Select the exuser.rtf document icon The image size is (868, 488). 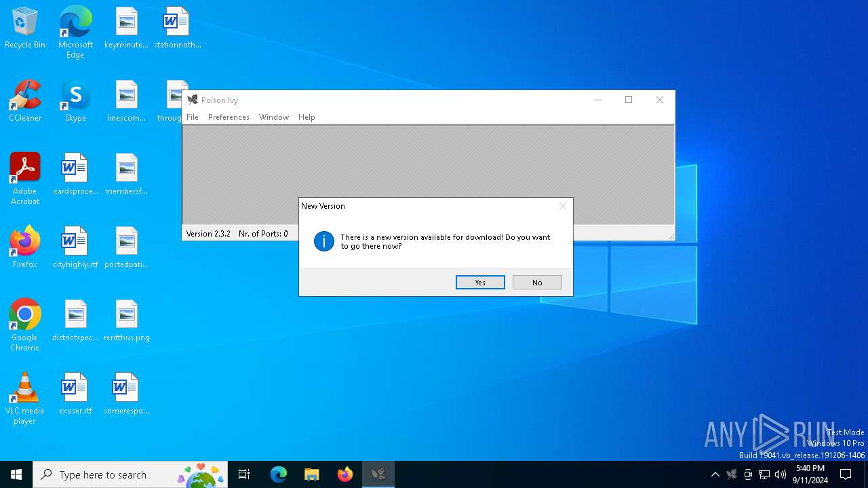point(75,394)
